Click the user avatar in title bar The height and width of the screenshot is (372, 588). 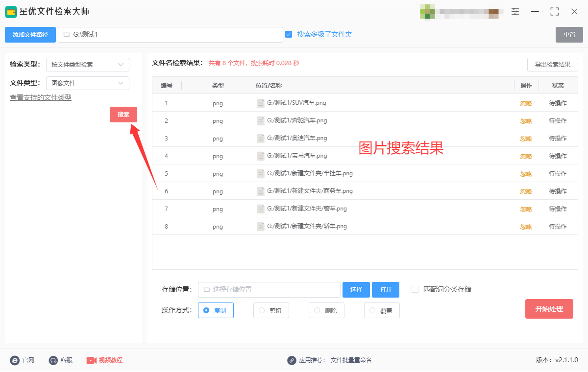click(x=427, y=12)
